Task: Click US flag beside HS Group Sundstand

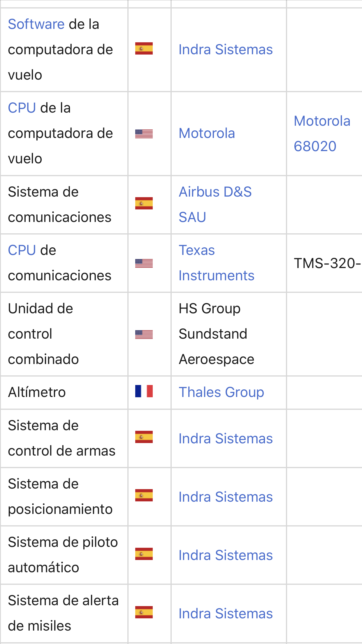Action: 144,334
